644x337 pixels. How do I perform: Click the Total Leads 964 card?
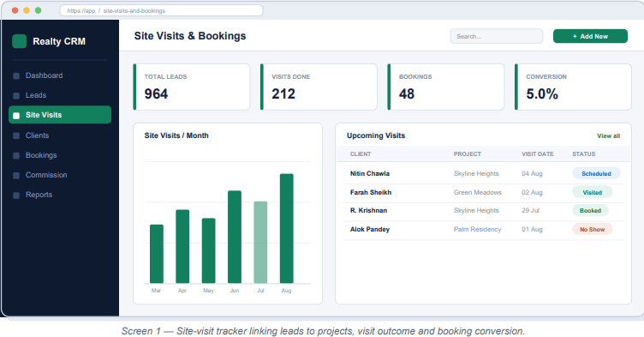[x=191, y=87]
